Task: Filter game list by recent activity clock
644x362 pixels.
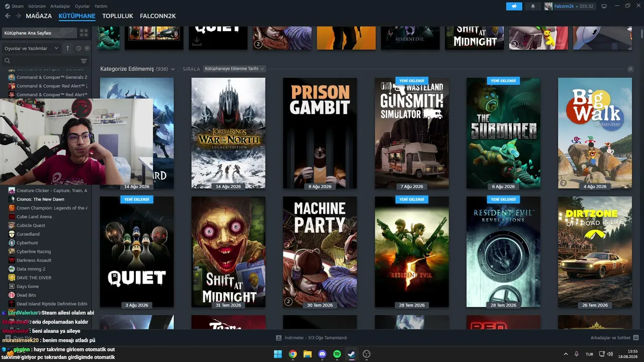Action: (78, 48)
